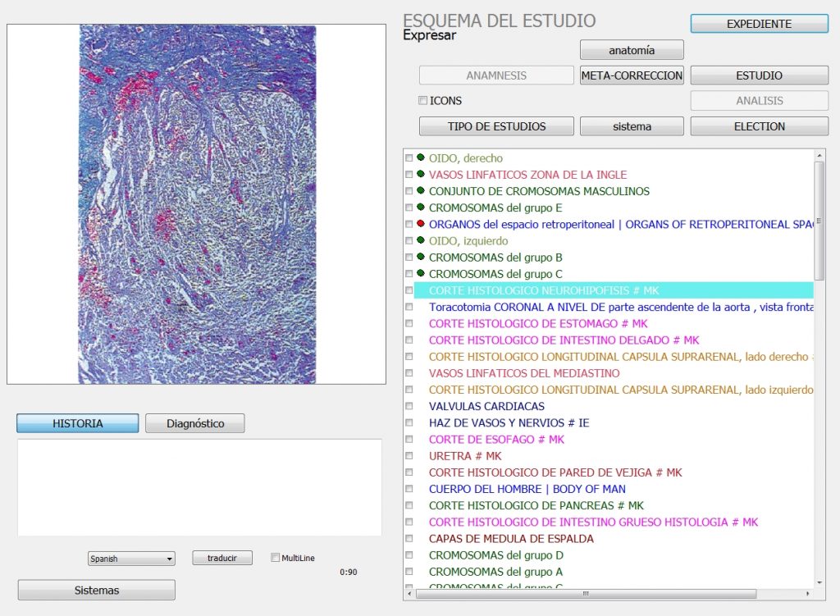Screen dimensions: 840x616
Task: Click inside the history text area
Action: point(200,487)
